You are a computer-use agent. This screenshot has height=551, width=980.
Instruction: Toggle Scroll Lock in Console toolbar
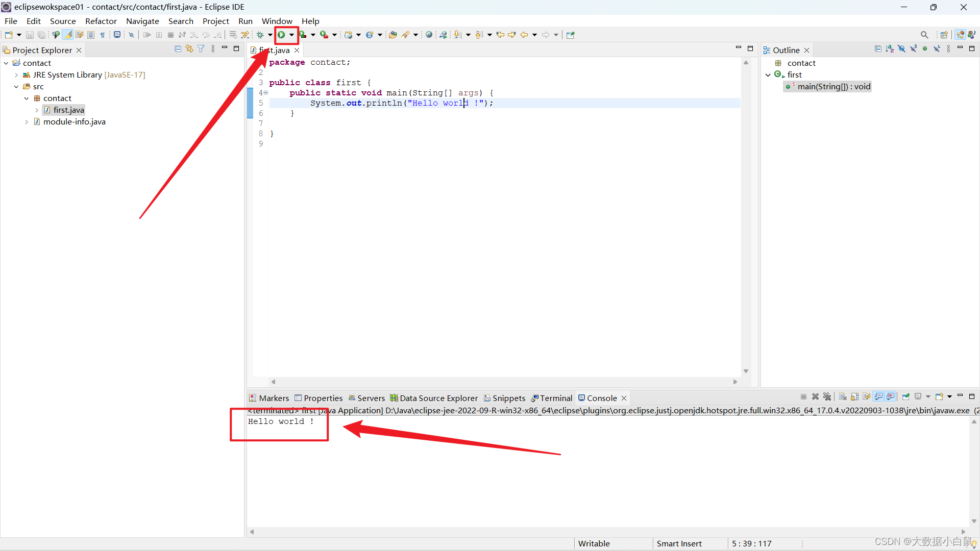click(x=855, y=397)
